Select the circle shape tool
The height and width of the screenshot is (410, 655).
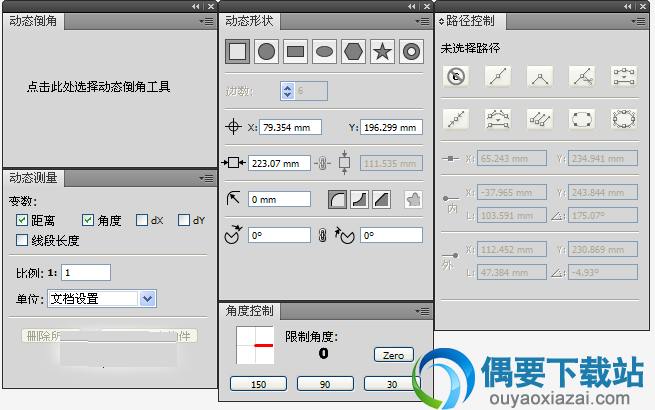click(x=266, y=52)
